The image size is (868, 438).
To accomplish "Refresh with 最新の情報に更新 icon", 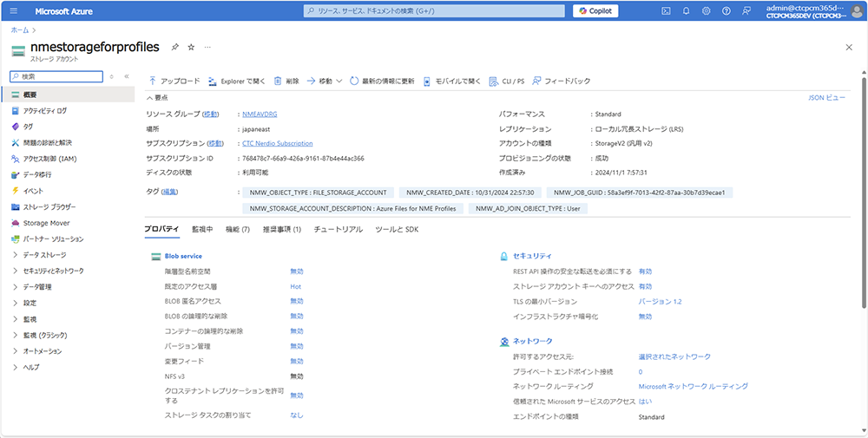I will tap(355, 81).
